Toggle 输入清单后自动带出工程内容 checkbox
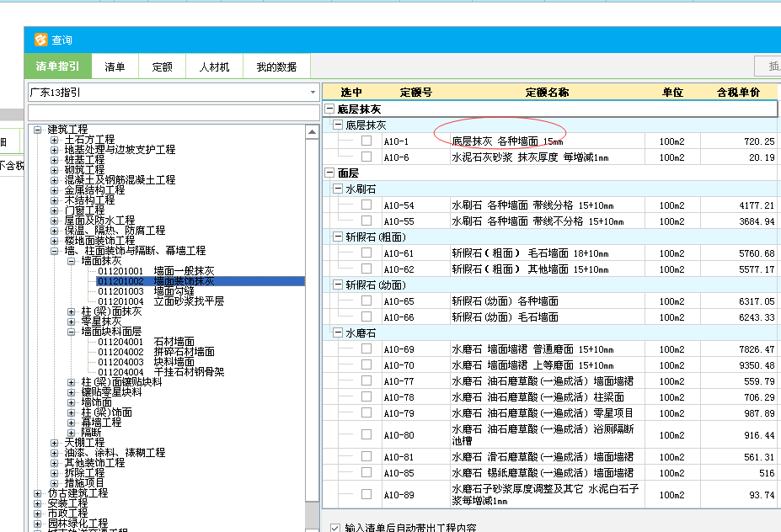Screen dimensions: 781x532 point(335,528)
